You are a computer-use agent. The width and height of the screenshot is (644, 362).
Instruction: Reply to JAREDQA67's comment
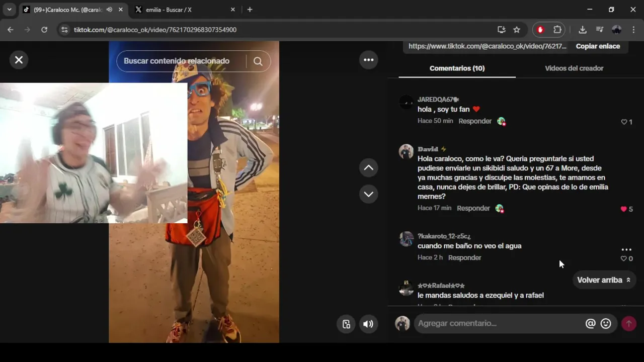[475, 121]
